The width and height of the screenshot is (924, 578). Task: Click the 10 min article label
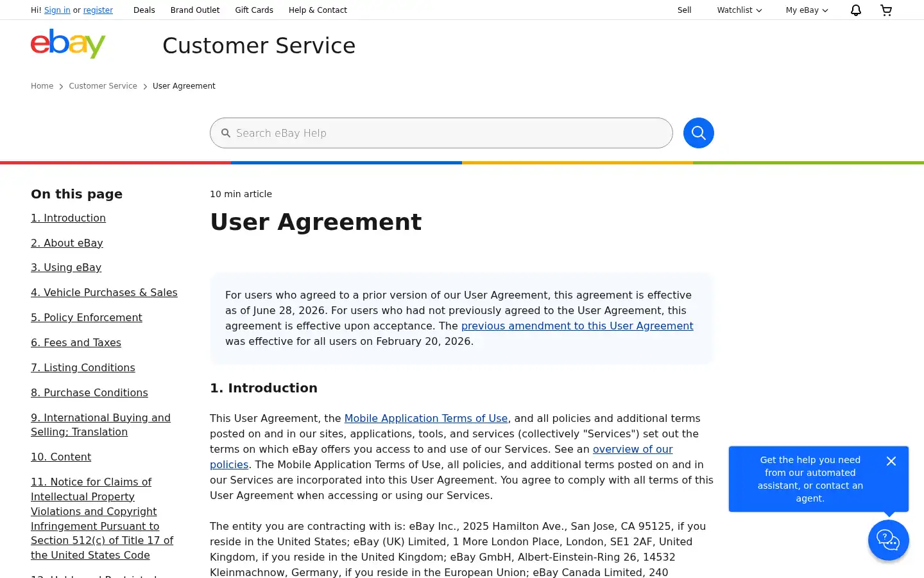[241, 194]
